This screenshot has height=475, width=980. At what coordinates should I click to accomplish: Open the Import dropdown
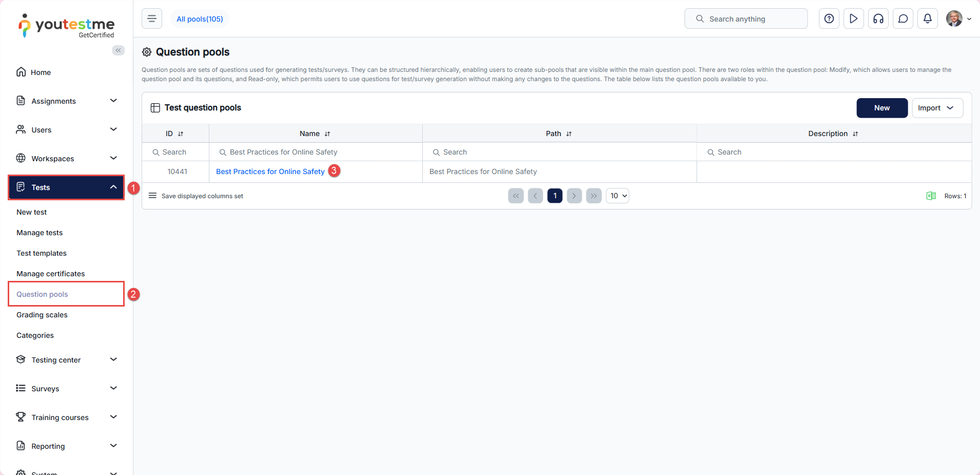click(x=937, y=108)
